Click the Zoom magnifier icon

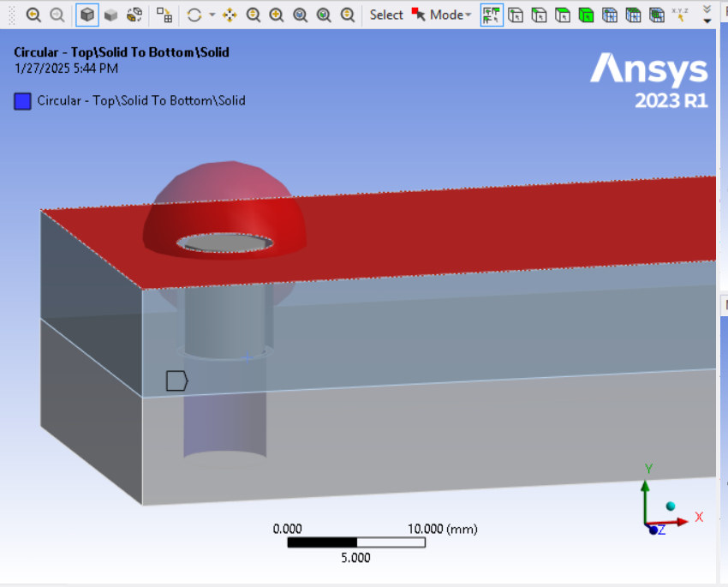click(254, 15)
